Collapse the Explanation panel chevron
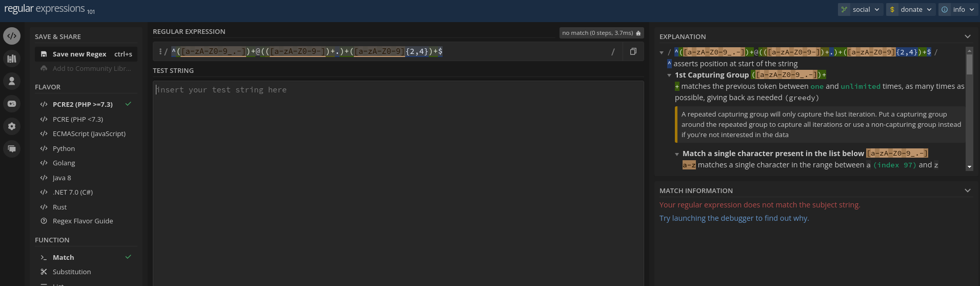980x286 pixels. point(967,36)
